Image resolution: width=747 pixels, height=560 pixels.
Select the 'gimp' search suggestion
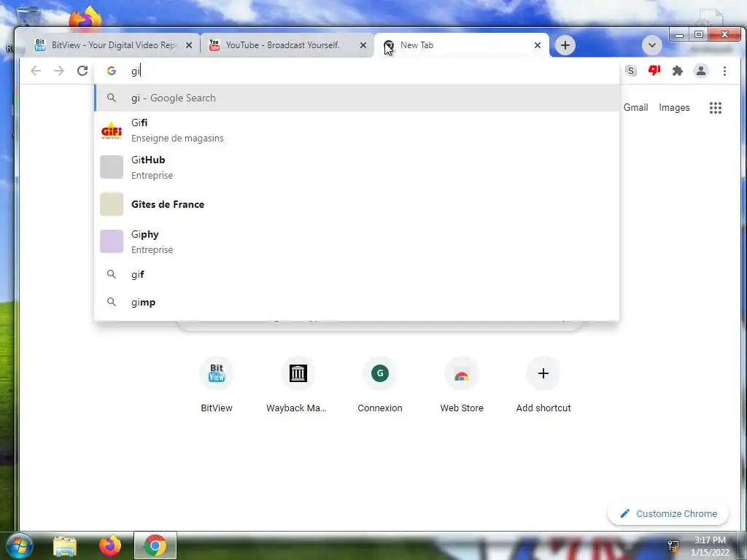tap(357, 302)
